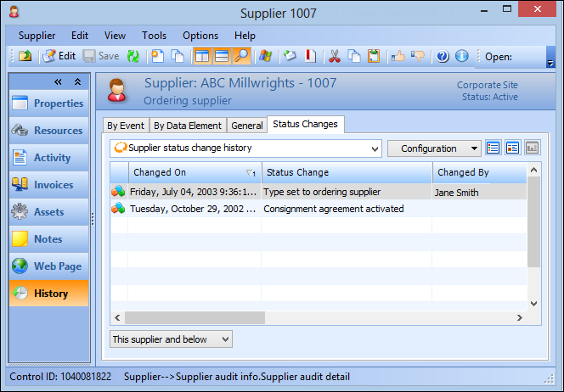Open the Configuration dropdown button
564x392 pixels.
coord(434,148)
